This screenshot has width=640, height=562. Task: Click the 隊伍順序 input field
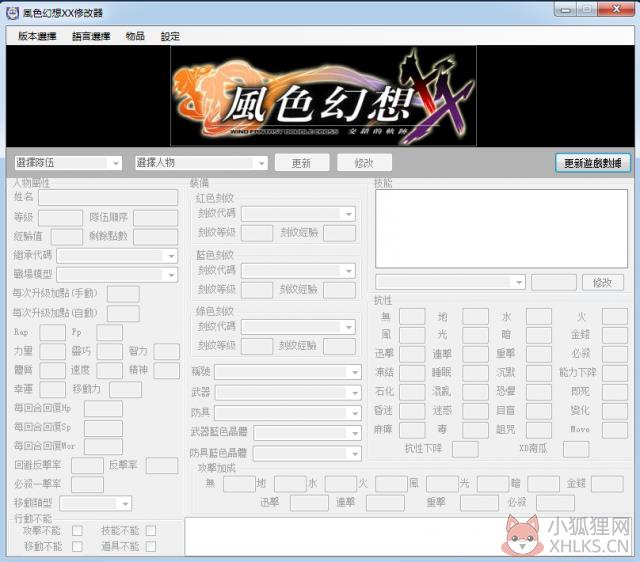click(156, 218)
